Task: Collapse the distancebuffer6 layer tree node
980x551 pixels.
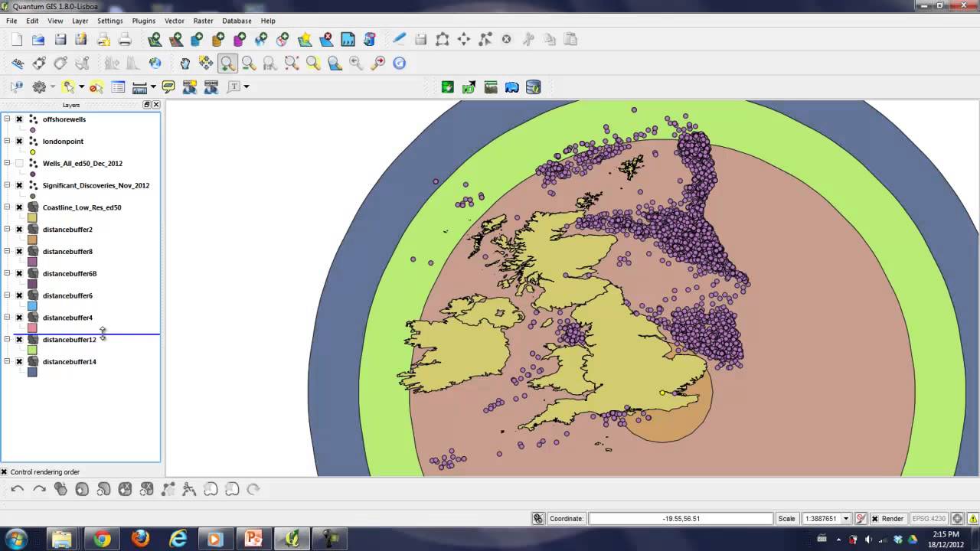Action: 7,295
